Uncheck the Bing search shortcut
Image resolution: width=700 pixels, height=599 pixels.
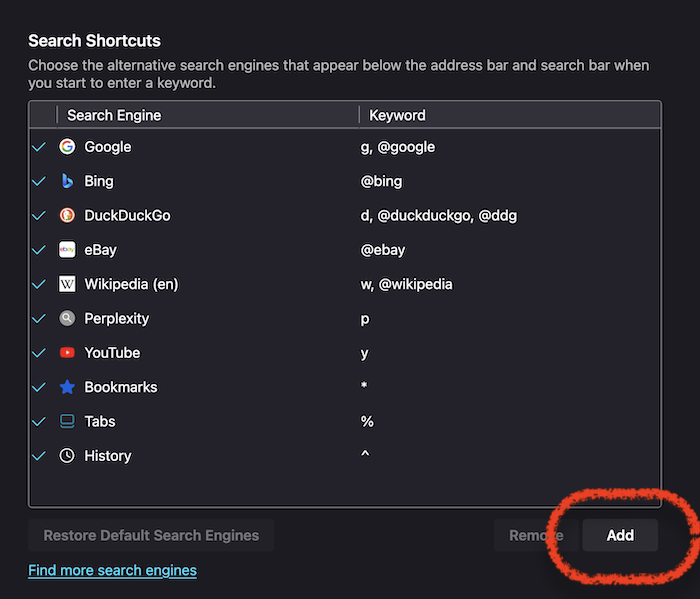[x=39, y=181]
